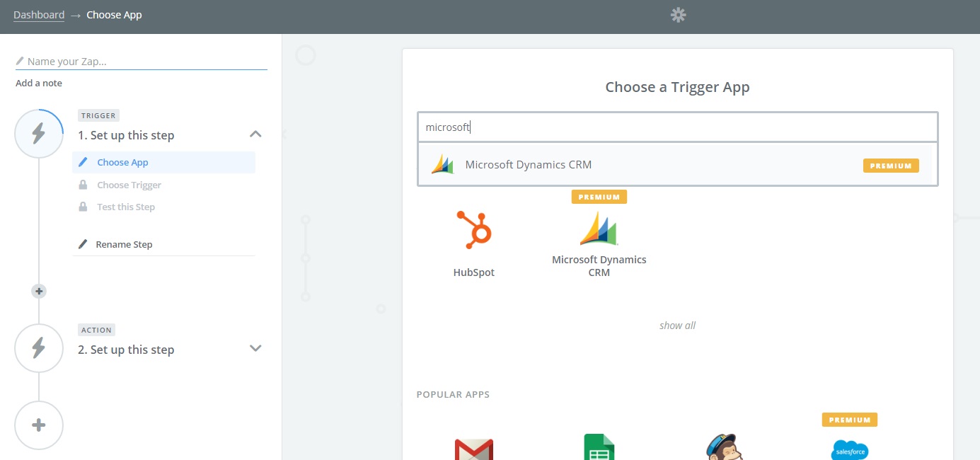Click lock icon next to Test this Step
The width and height of the screenshot is (980, 460).
83,207
